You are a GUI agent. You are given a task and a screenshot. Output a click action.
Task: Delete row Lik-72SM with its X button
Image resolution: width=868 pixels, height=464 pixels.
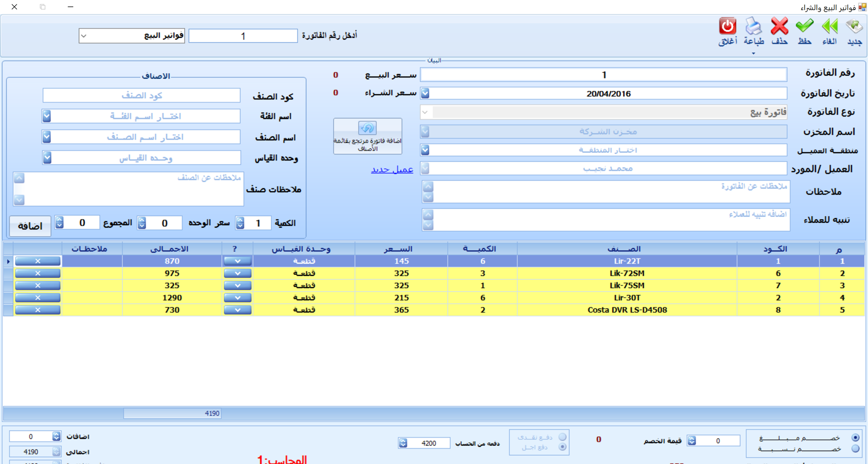pos(38,273)
